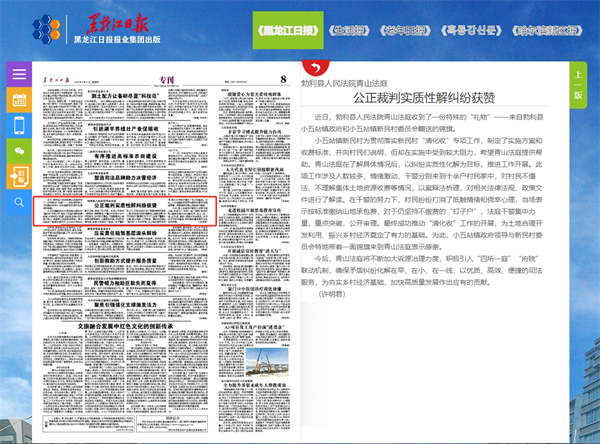Click the green WeChat icon
The image size is (600, 444).
pyautogui.click(x=19, y=151)
